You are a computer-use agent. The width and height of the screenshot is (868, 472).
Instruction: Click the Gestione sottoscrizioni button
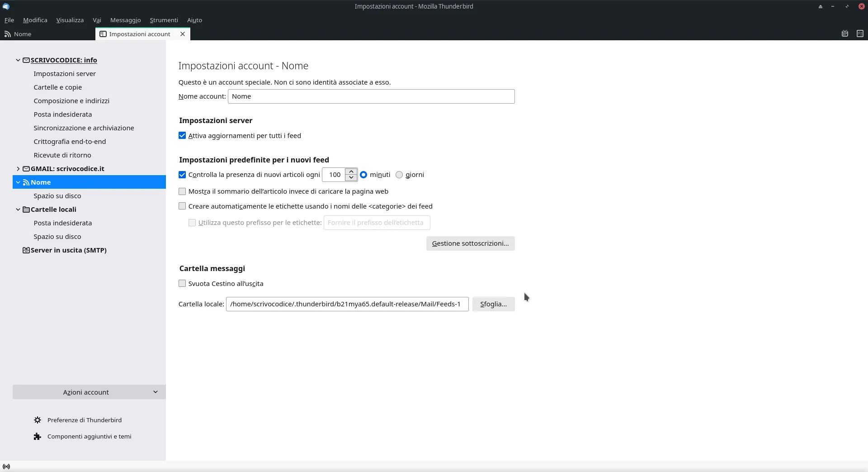point(470,243)
